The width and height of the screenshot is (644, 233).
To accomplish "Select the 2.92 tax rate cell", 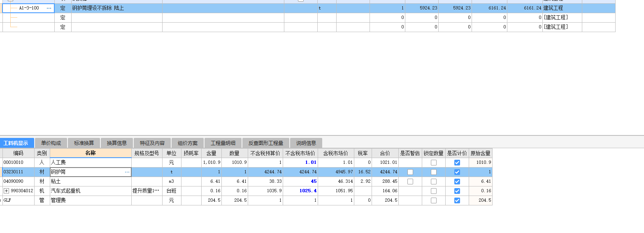I will [363, 182].
